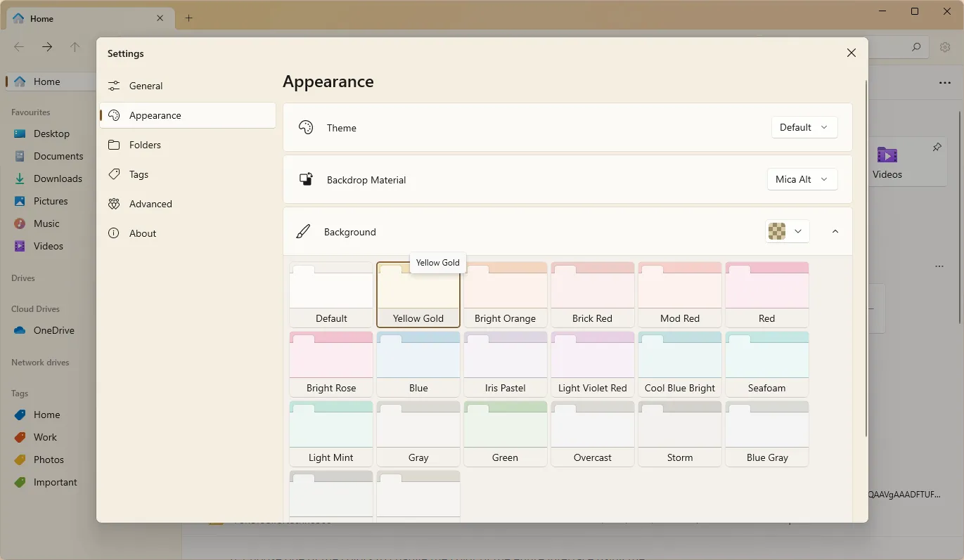Open the Theme dropdown showing Default
964x560 pixels.
point(804,127)
